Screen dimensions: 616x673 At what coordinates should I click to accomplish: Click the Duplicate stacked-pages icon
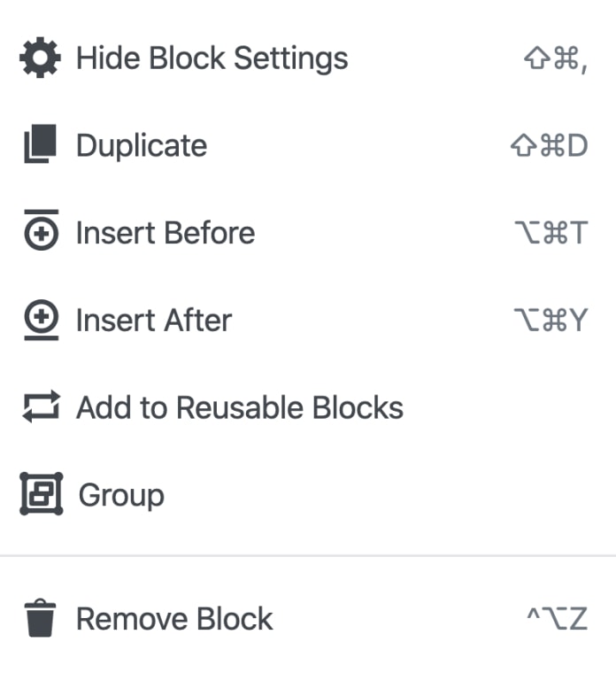41,145
